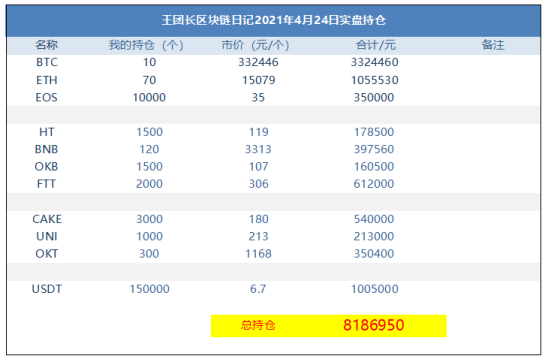
Task: Click the 合计/元 column header
Action: pyautogui.click(x=375, y=45)
